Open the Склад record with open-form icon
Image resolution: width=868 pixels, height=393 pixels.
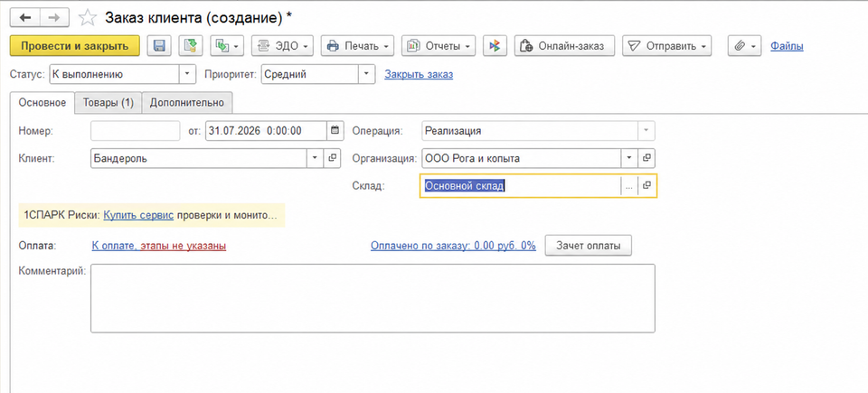tap(646, 186)
